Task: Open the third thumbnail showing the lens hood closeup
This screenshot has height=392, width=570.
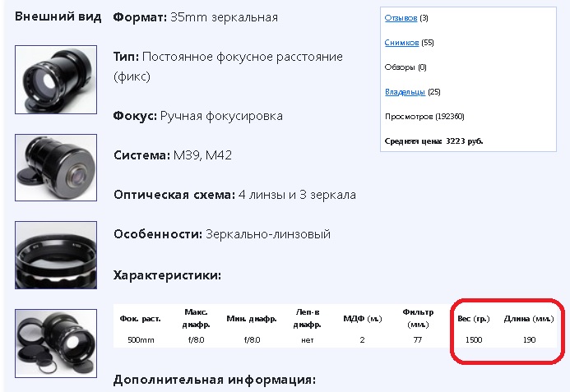Action: pyautogui.click(x=56, y=255)
